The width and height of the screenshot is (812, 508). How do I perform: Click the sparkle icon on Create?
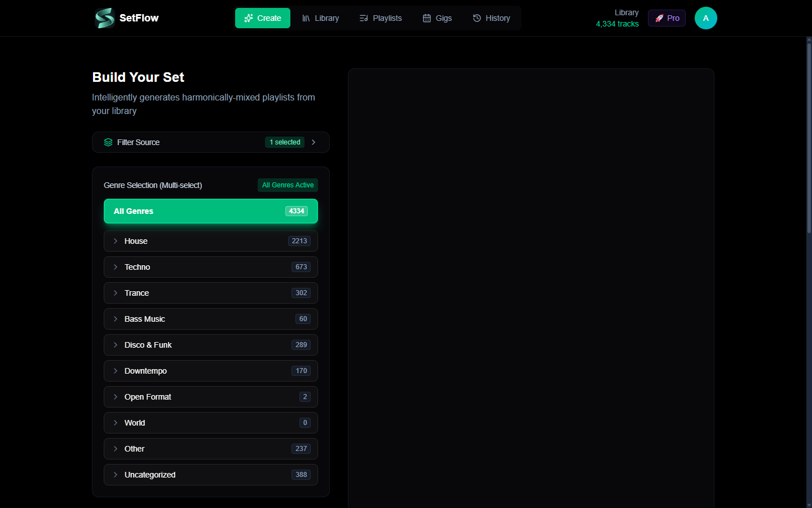point(248,18)
